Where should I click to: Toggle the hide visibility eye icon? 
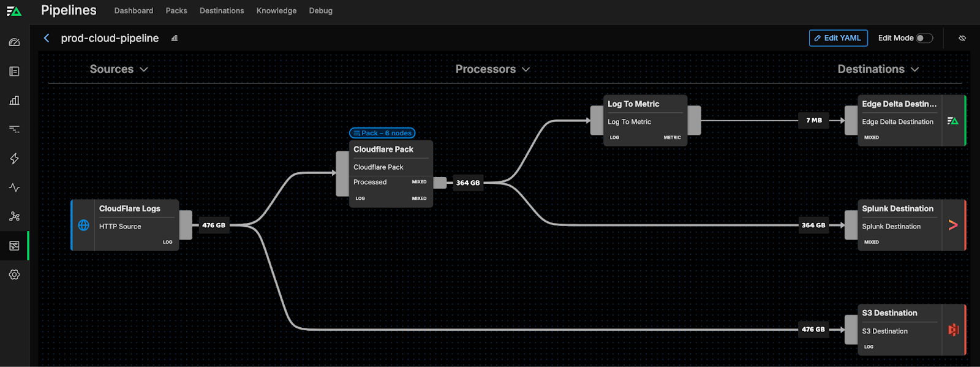point(962,38)
